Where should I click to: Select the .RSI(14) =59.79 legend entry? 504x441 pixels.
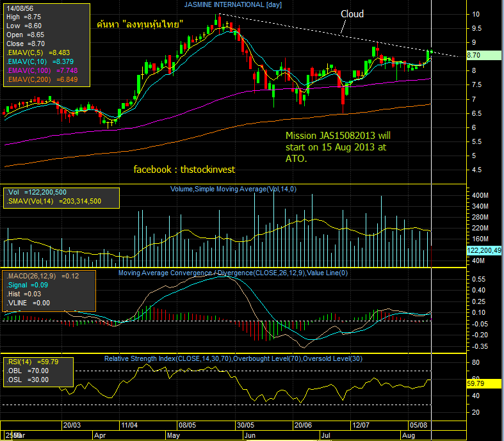pyautogui.click(x=33, y=362)
